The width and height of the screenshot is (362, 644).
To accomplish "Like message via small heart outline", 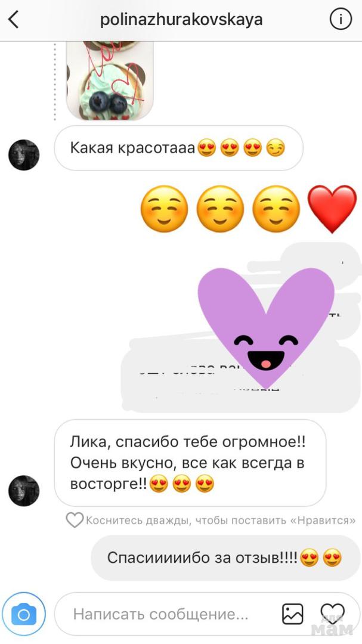I will point(75,520).
